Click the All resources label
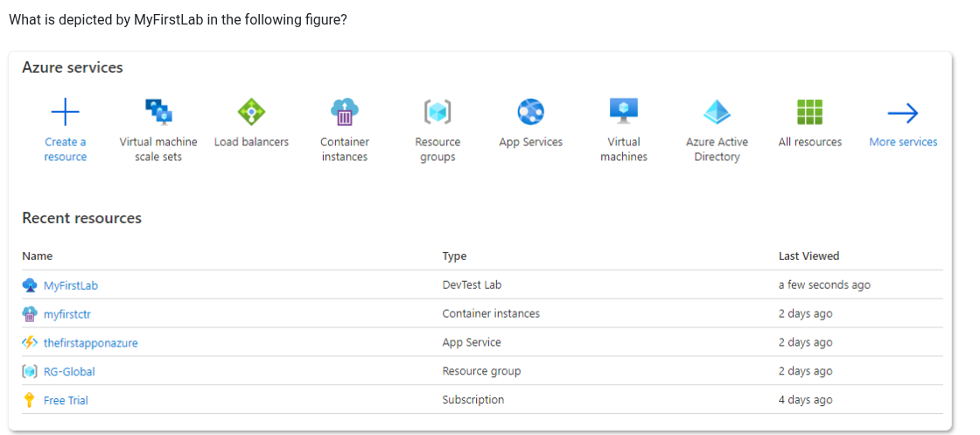980x435 pixels. [810, 142]
